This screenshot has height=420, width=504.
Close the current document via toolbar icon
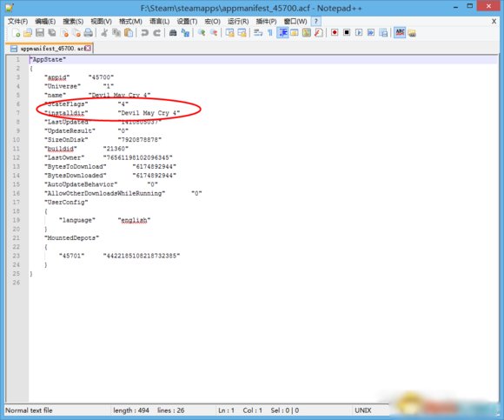(64, 33)
